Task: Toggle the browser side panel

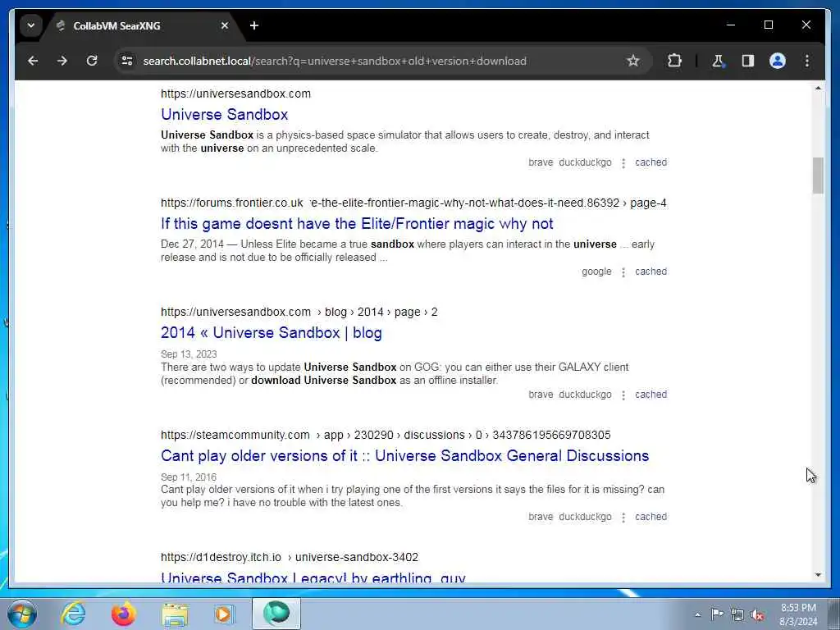Action: 748,61
